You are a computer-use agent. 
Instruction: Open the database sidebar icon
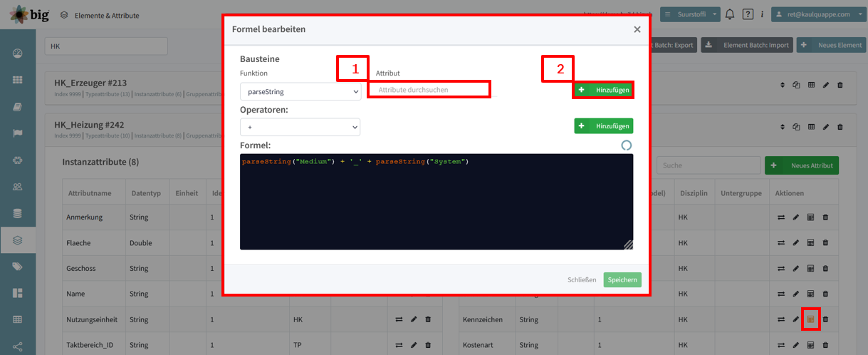[x=18, y=213]
